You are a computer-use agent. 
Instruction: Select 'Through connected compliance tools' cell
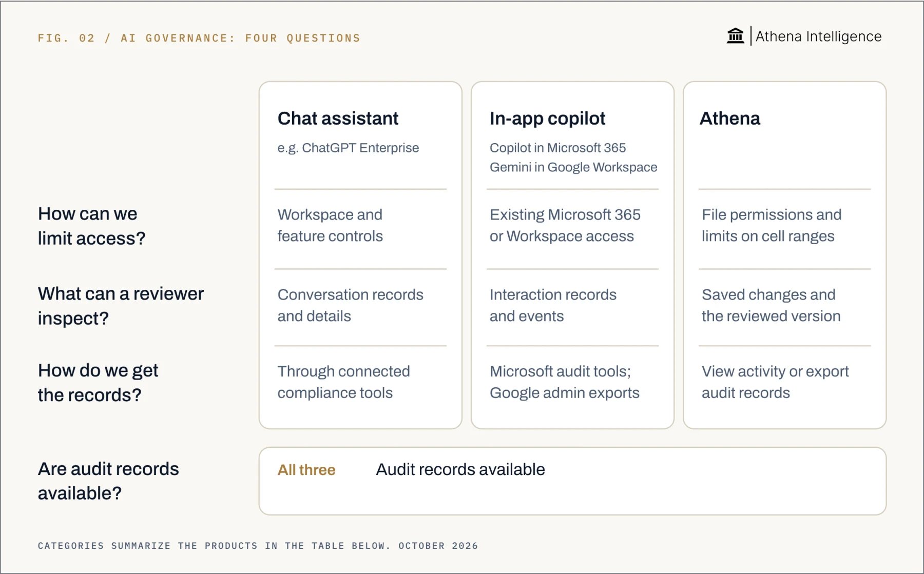coord(343,382)
